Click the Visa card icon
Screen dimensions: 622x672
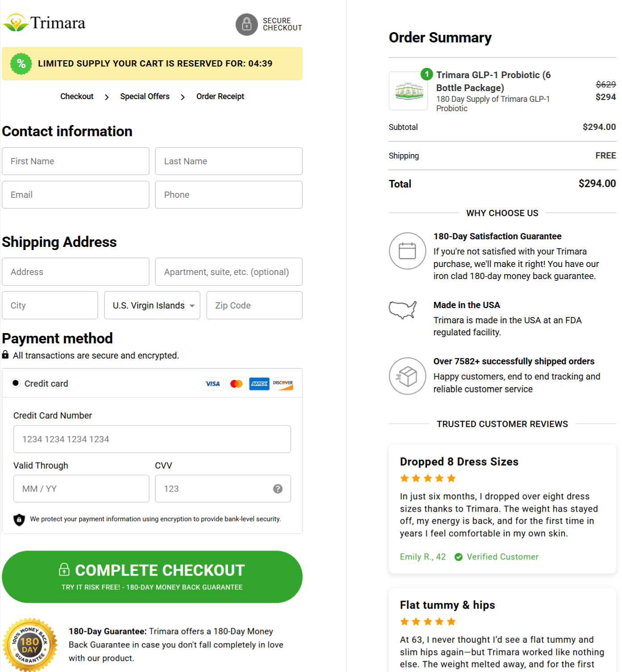213,384
